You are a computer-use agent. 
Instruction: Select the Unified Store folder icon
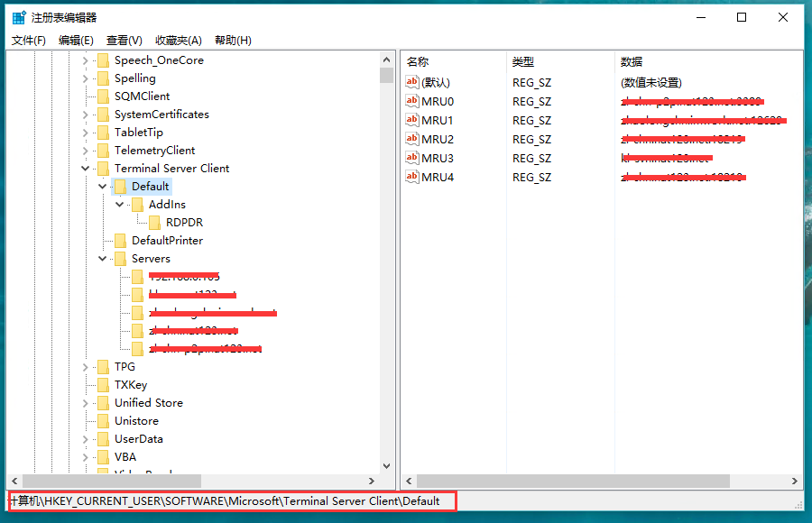tap(103, 403)
